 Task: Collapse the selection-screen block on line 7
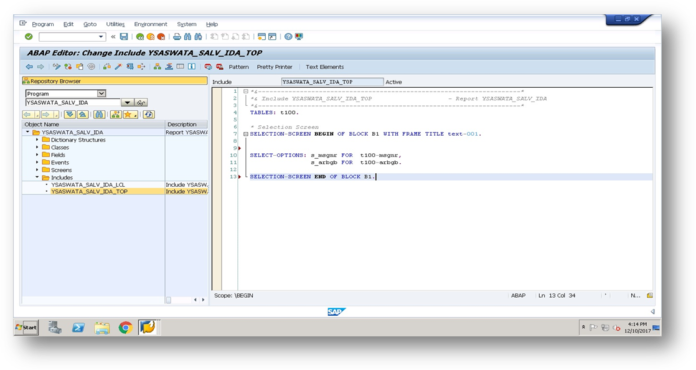pyautogui.click(x=245, y=134)
